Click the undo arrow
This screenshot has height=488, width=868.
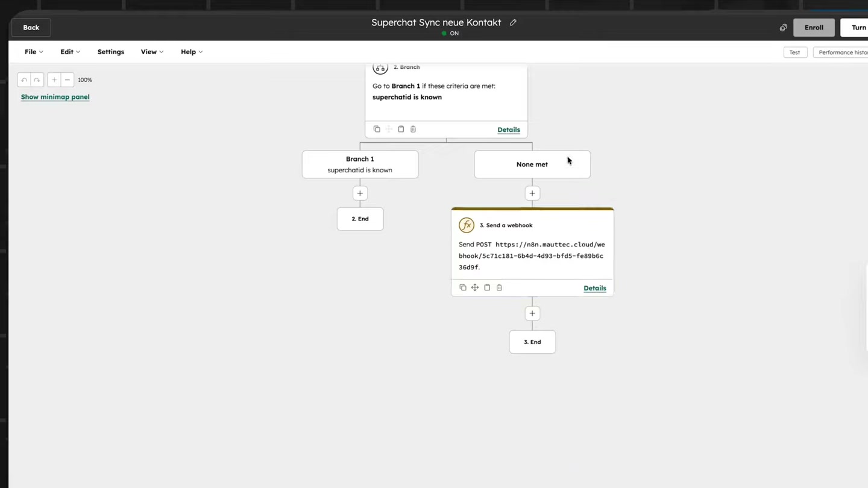click(x=24, y=80)
